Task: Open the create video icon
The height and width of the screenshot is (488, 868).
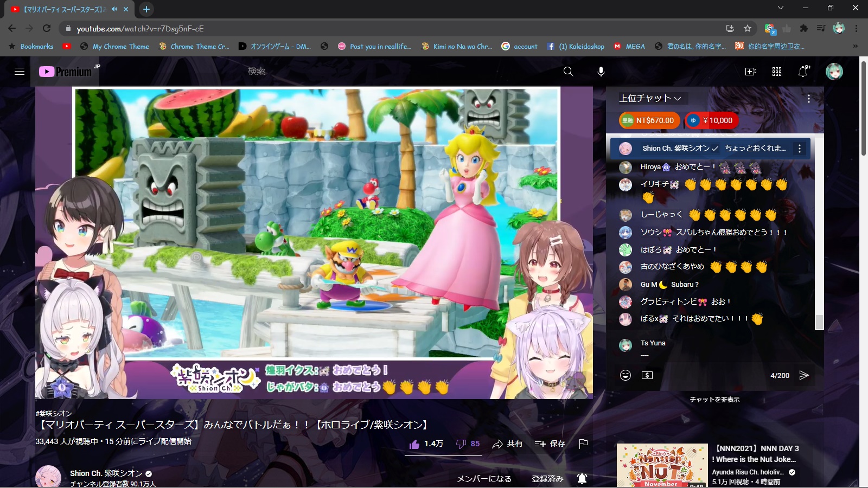Action: [751, 72]
